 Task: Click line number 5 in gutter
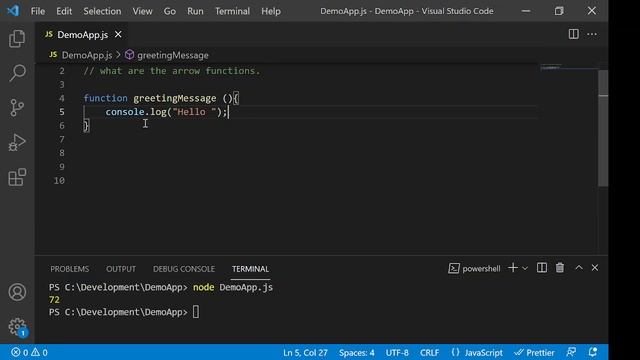pos(62,112)
